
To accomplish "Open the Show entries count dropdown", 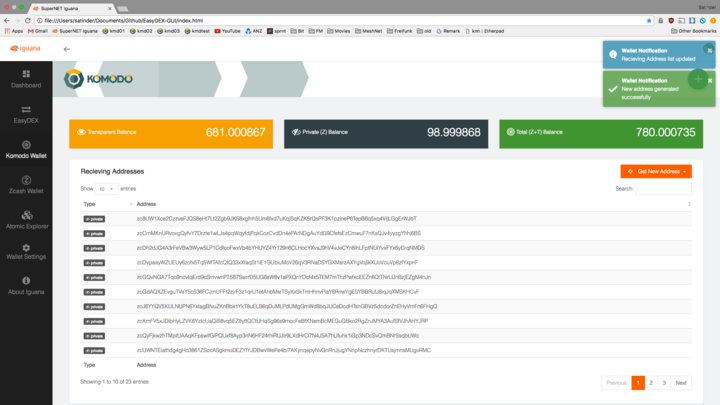I will (x=106, y=189).
